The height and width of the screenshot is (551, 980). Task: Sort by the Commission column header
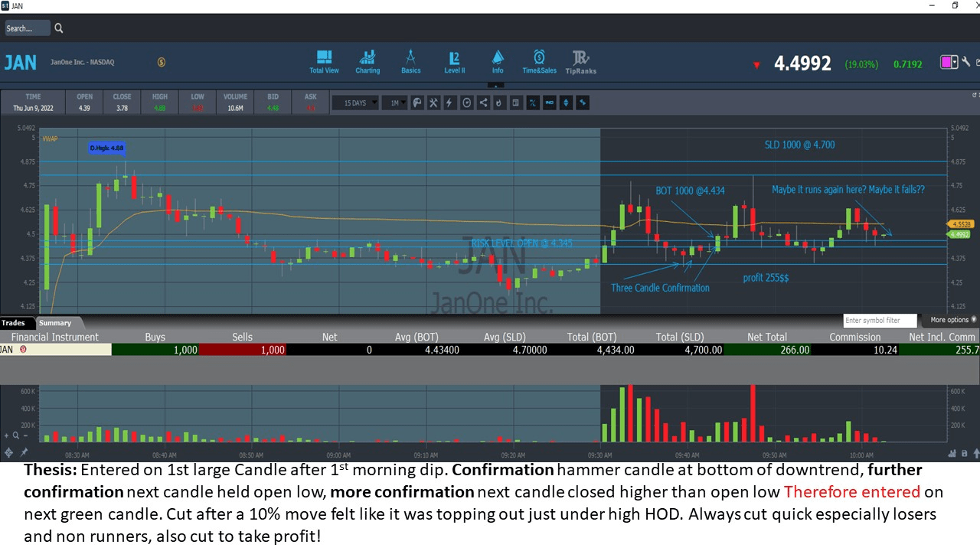click(855, 337)
